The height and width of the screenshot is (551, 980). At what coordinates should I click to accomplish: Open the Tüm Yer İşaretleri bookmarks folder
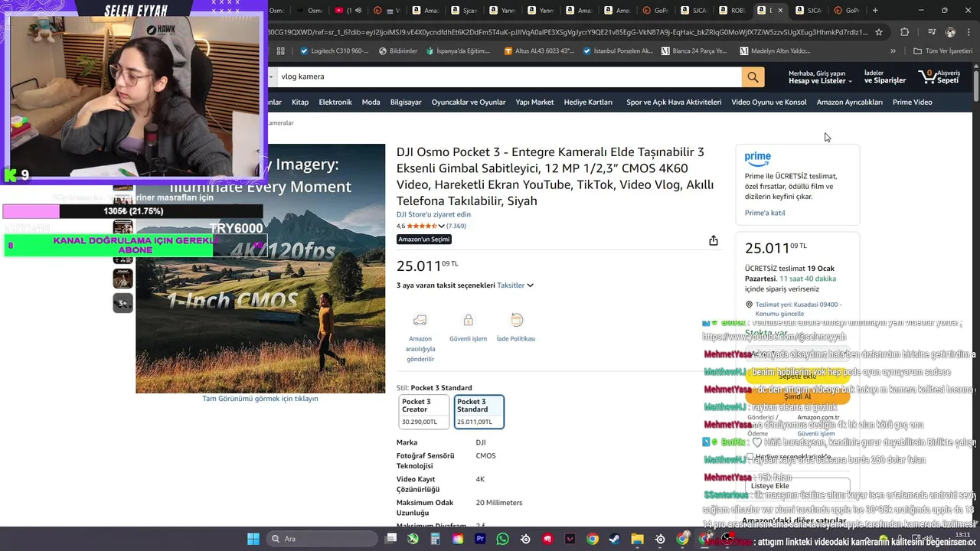point(942,51)
